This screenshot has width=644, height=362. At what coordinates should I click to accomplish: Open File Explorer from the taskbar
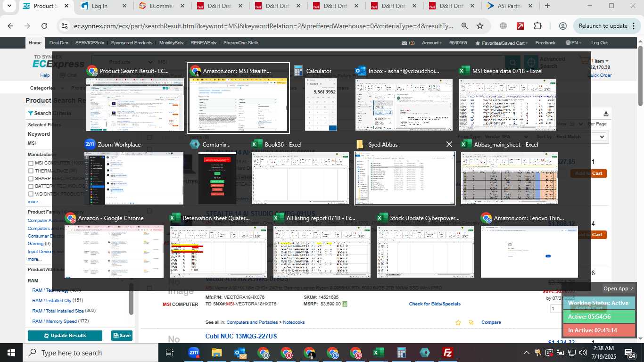[x=216, y=353]
